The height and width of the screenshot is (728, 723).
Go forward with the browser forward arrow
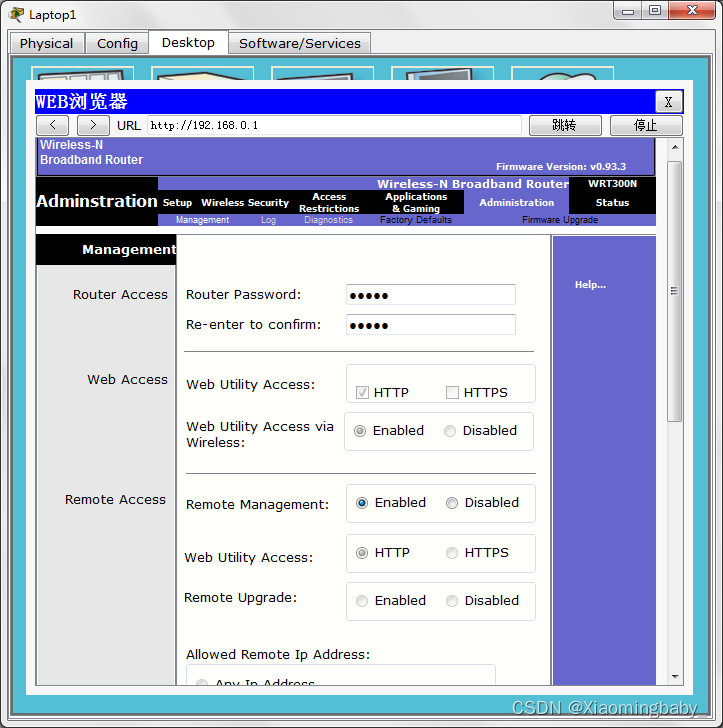(x=93, y=125)
